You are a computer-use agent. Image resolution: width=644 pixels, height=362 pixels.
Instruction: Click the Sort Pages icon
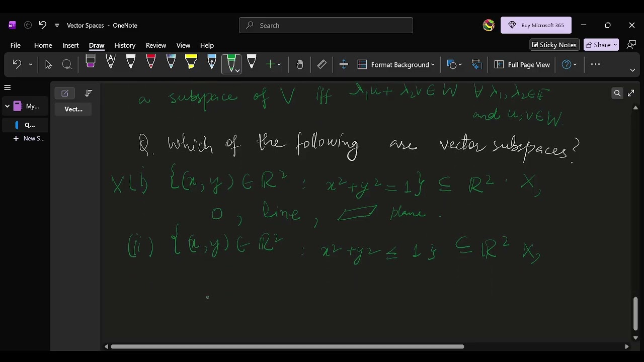[89, 93]
